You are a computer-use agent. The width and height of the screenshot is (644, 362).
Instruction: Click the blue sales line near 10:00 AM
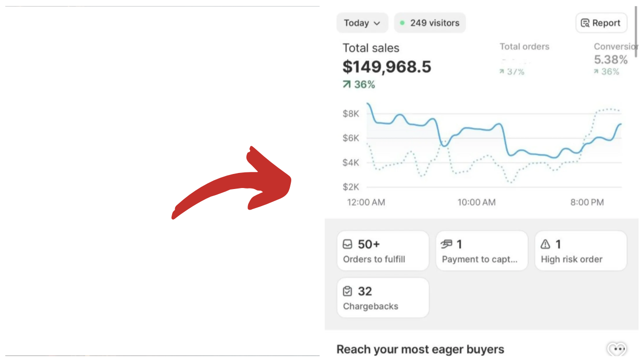point(476,129)
